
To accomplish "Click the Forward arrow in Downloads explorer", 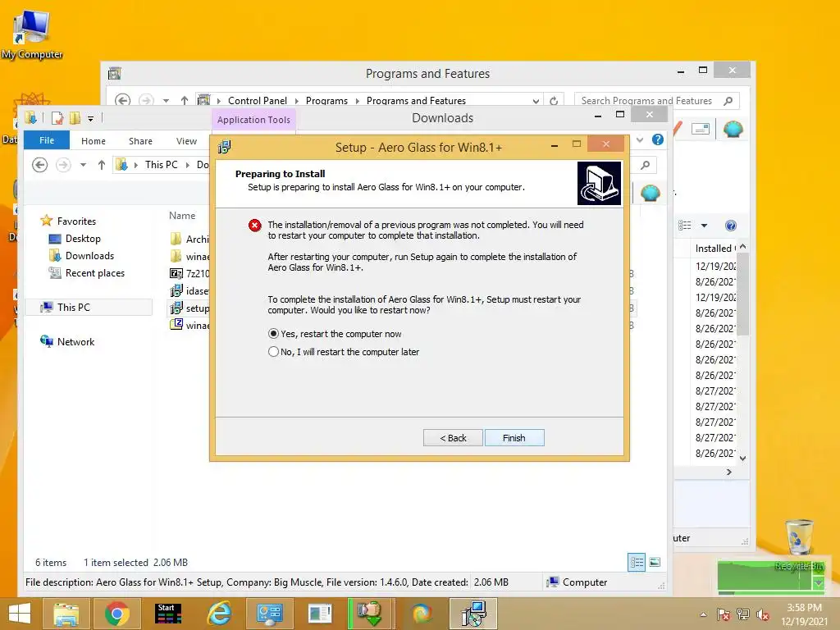I will pyautogui.click(x=63, y=164).
